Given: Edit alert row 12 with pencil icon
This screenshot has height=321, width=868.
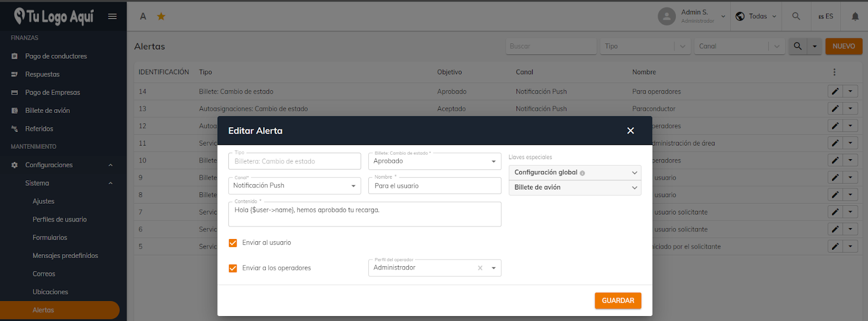Looking at the screenshot, I should (x=835, y=126).
